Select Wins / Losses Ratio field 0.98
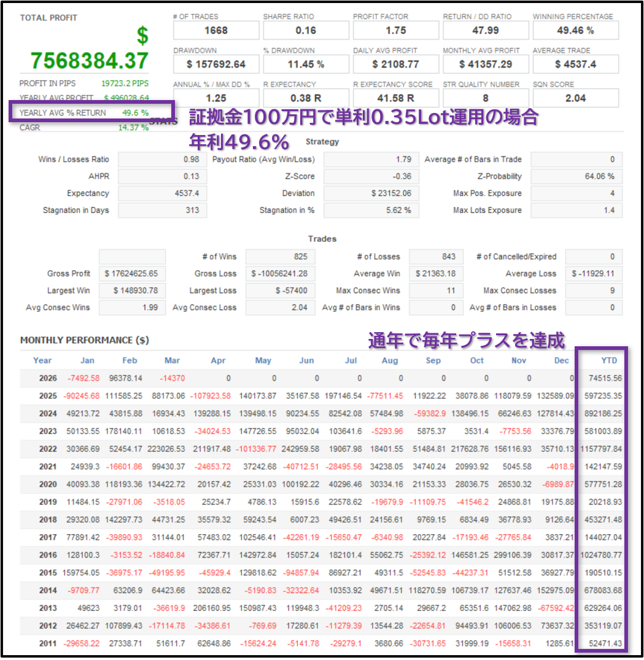 coord(163,160)
